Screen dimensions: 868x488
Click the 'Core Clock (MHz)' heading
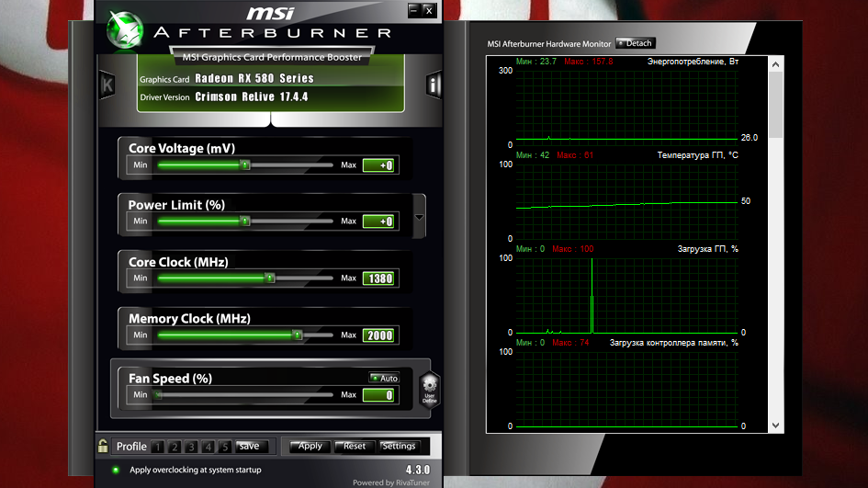pos(178,262)
